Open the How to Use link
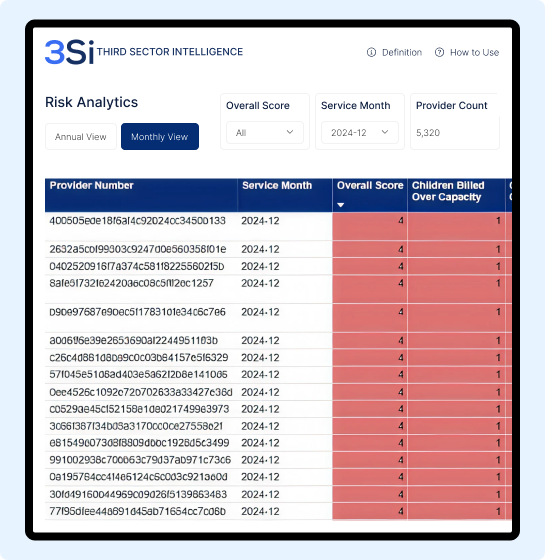This screenshot has width=545, height=560. pos(474,52)
